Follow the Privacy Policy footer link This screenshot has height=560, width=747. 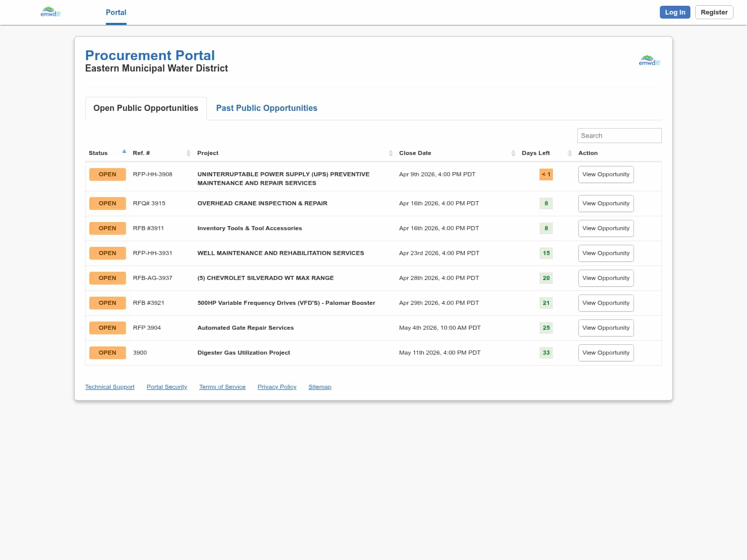point(276,387)
